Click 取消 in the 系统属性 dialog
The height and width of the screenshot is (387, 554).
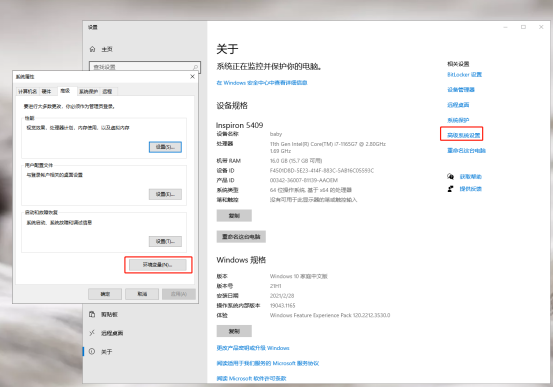[x=142, y=294]
